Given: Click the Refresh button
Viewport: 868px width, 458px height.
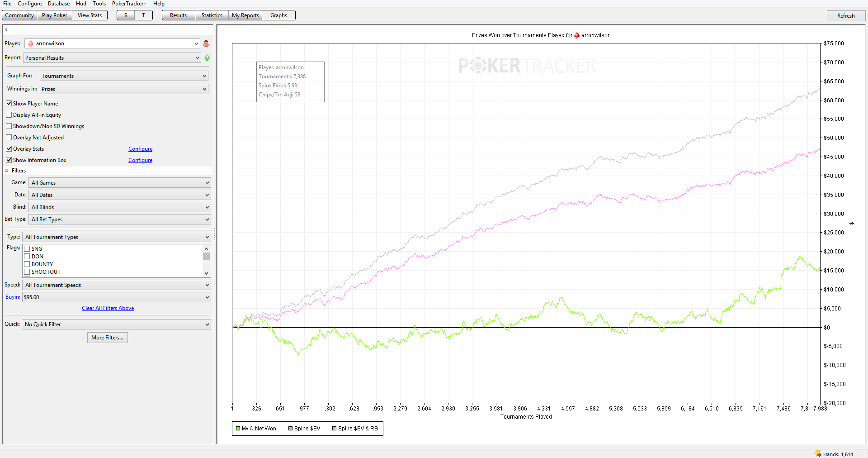Looking at the screenshot, I should [x=846, y=16].
